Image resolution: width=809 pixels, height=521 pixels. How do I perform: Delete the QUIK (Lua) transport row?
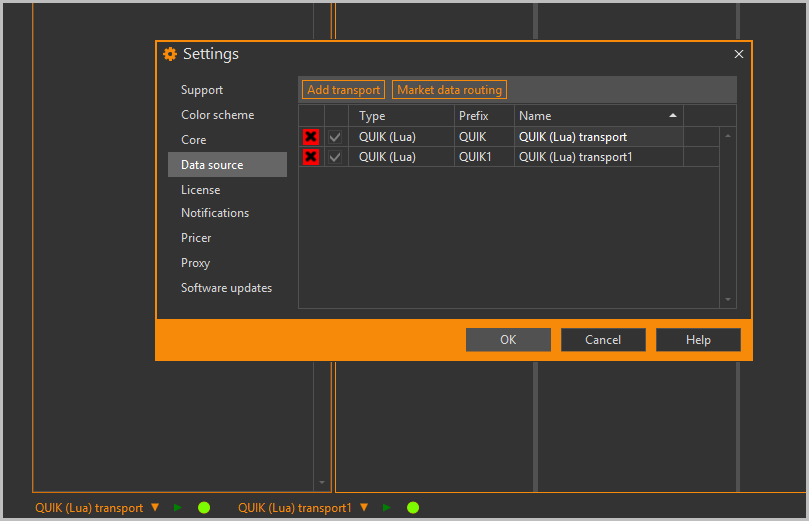tap(311, 137)
